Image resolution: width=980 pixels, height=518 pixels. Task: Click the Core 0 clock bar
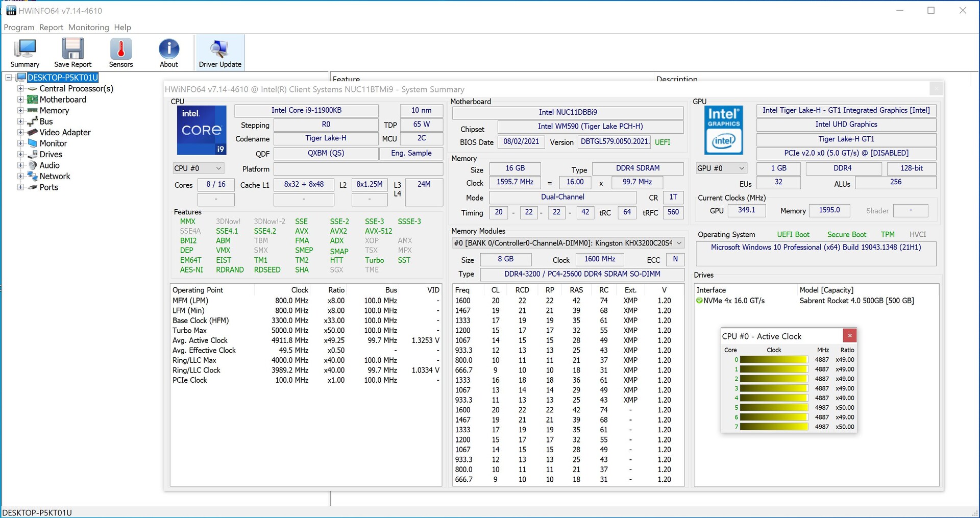point(773,360)
